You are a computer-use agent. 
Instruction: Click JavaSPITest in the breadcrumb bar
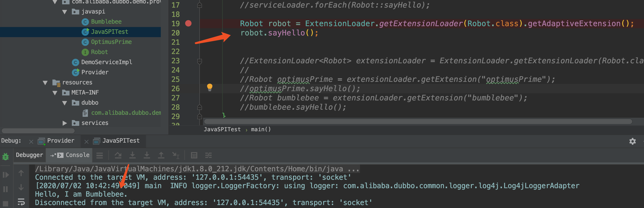coord(222,130)
